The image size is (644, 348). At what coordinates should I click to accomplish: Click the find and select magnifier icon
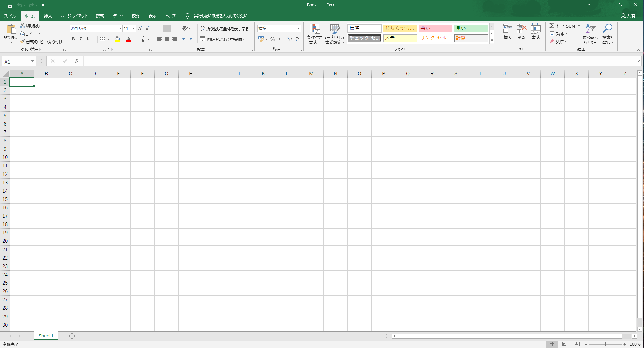pos(607,29)
